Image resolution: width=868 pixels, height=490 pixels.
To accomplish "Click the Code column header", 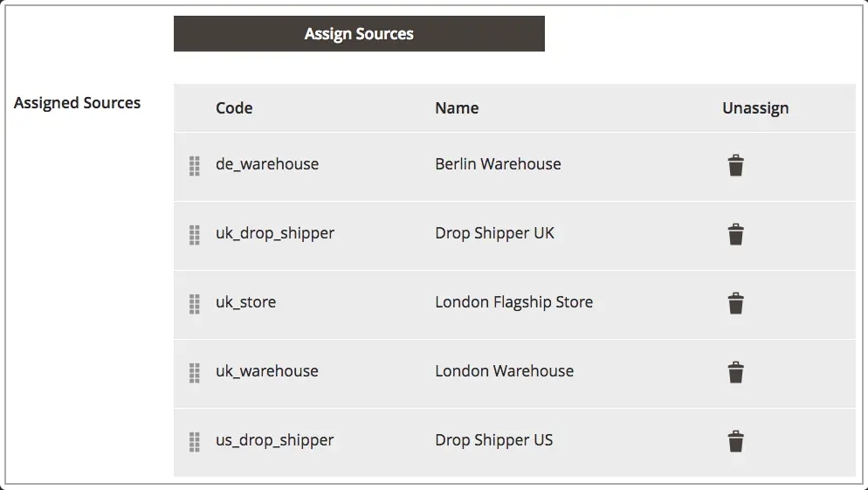I will 234,108.
